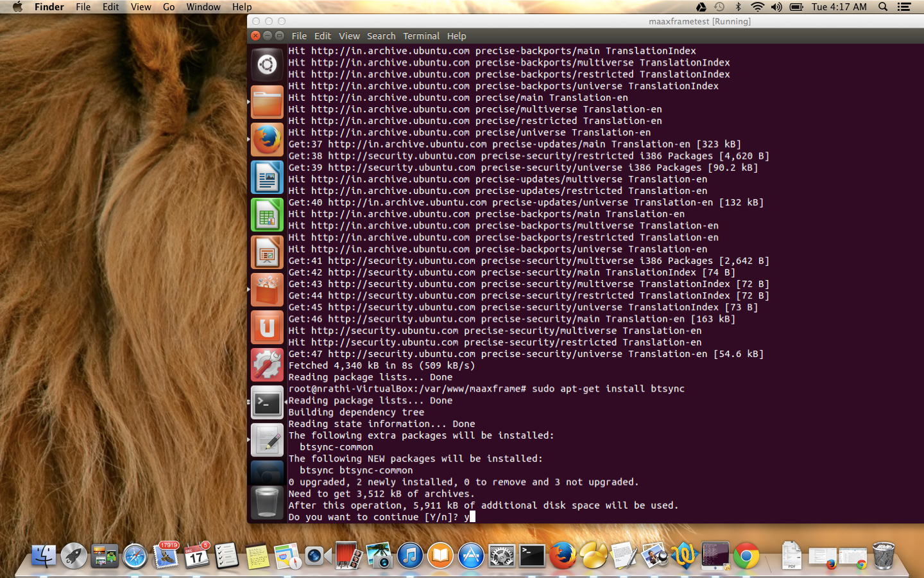Open Finder from the macOS Dock
Viewport: 924px width, 578px height.
[44, 556]
